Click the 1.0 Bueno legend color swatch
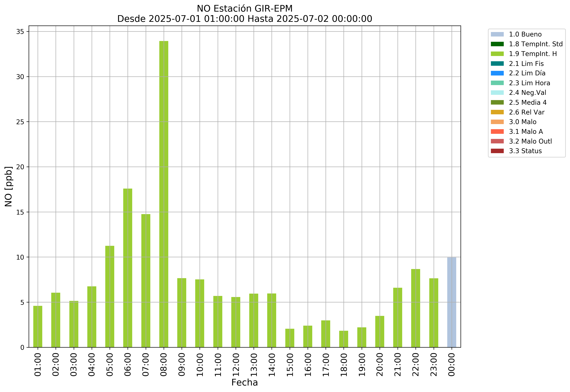The width and height of the screenshot is (570, 392). (x=497, y=34)
